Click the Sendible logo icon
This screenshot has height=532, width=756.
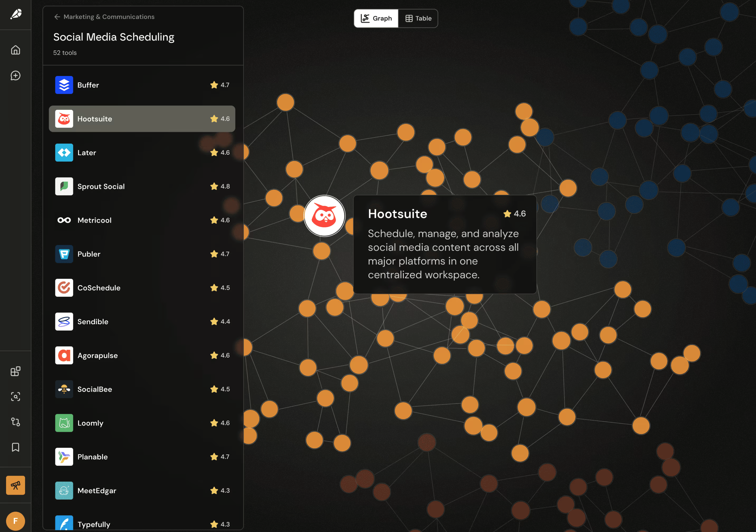click(64, 322)
